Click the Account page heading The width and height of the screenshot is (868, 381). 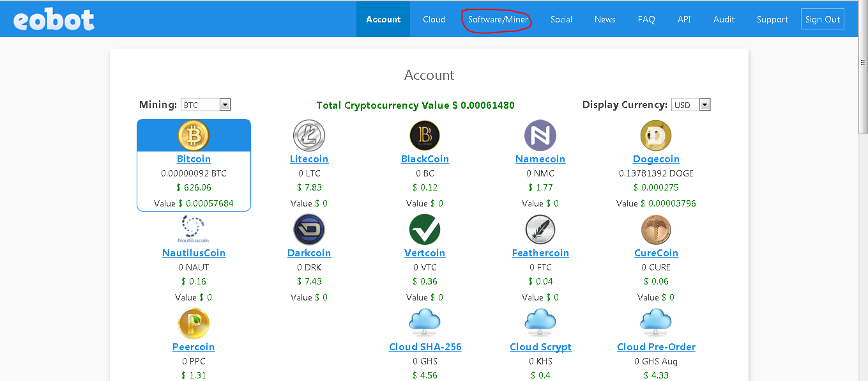pyautogui.click(x=429, y=75)
